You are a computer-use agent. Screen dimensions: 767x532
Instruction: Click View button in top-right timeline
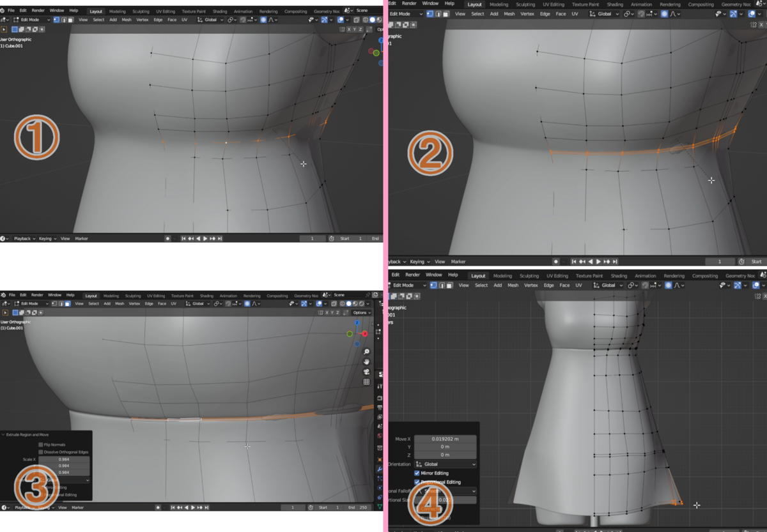coord(440,261)
